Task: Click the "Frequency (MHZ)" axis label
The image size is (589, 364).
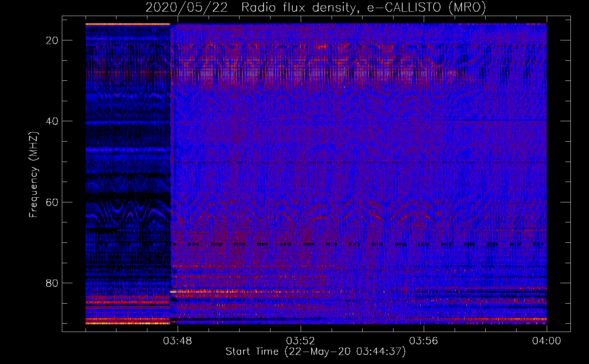Action: (33, 174)
